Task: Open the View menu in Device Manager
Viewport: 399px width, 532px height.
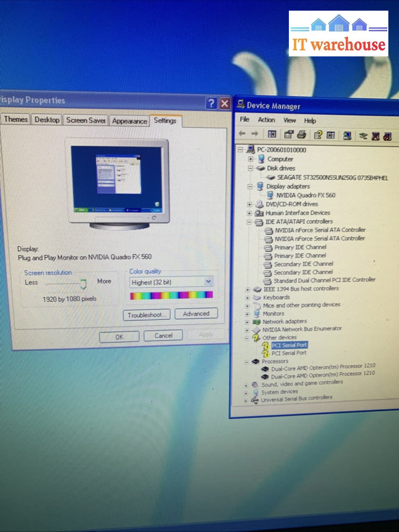Action: (x=289, y=120)
